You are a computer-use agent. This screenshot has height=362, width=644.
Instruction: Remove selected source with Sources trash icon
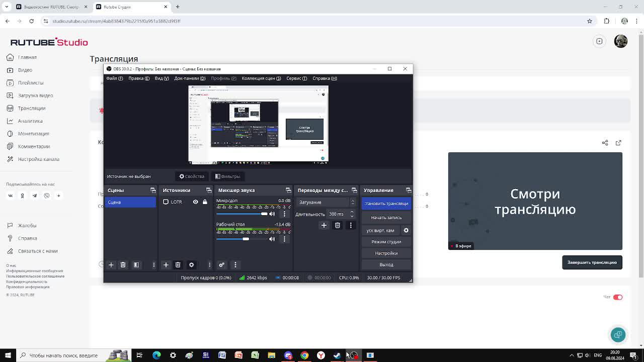(x=178, y=265)
